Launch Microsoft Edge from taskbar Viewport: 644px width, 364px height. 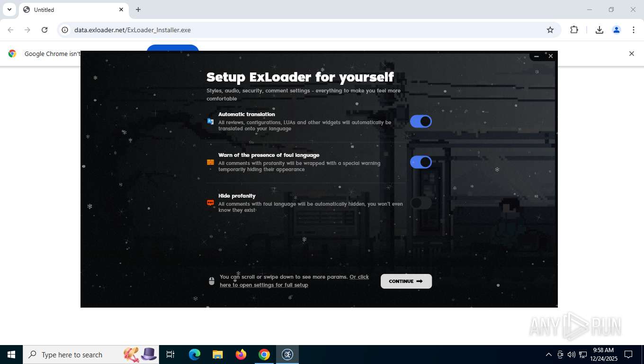point(195,355)
